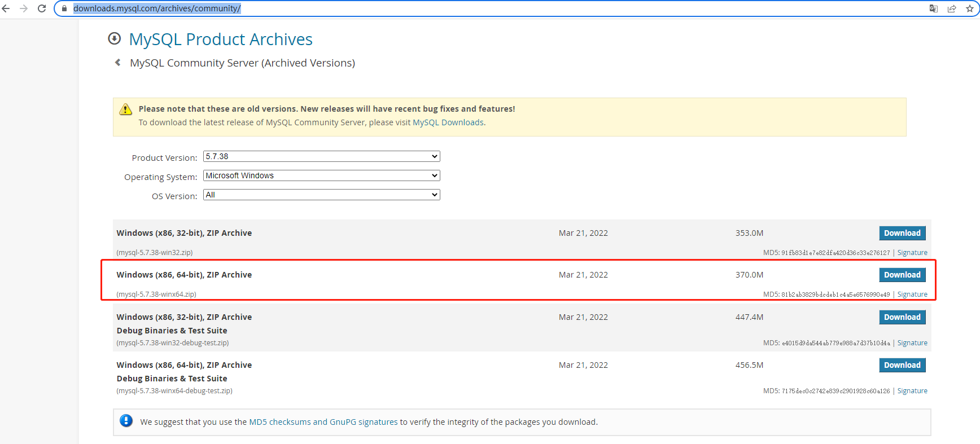Click the 353.0M file size
The height and width of the screenshot is (444, 980).
tap(749, 233)
